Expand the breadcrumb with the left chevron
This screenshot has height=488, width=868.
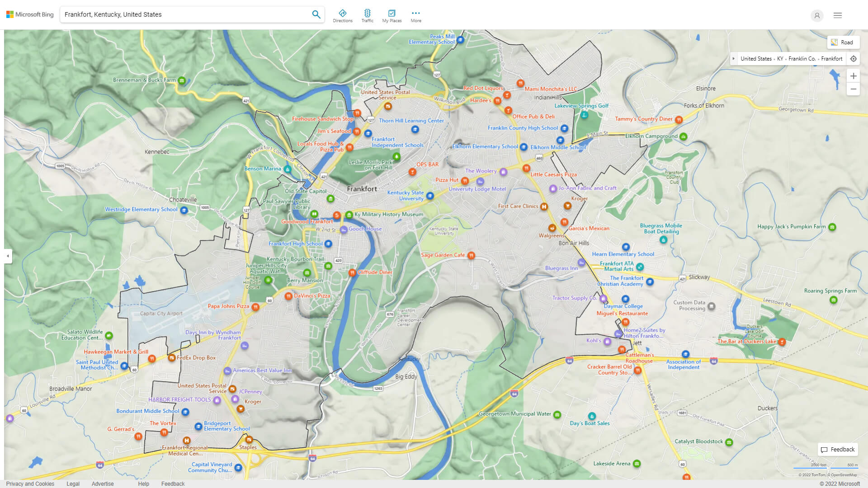pyautogui.click(x=733, y=58)
